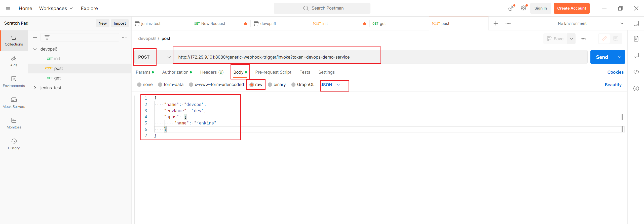This screenshot has width=644, height=224.
Task: Open environment quick look icon
Action: click(636, 23)
